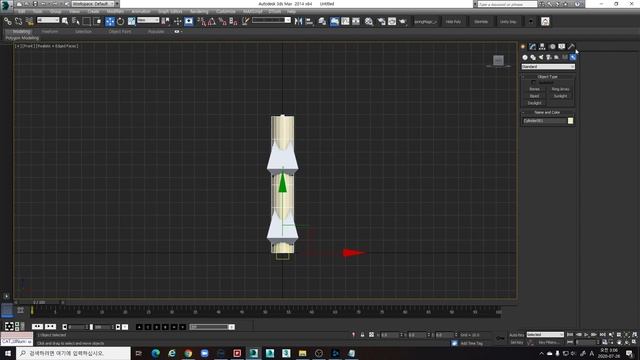Pick the Rectangular Selection Region tool
This screenshot has width=640, height=360.
(87, 21)
